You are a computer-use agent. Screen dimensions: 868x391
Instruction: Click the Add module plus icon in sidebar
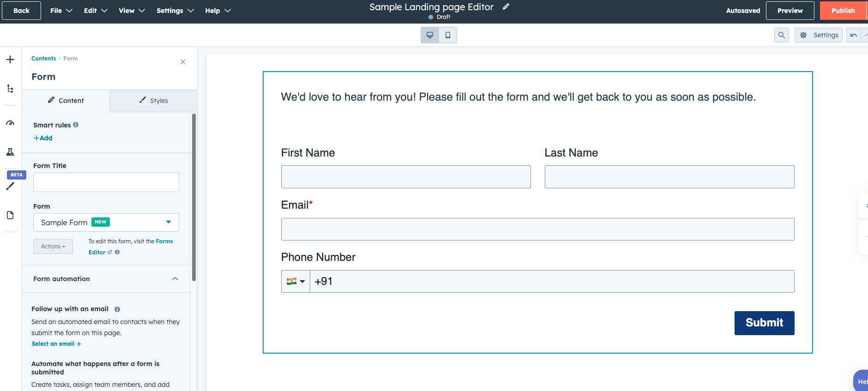[x=10, y=60]
